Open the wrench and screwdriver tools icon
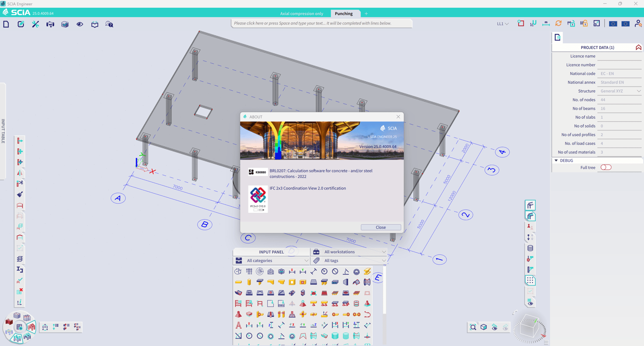The width and height of the screenshot is (644, 346). (36, 24)
